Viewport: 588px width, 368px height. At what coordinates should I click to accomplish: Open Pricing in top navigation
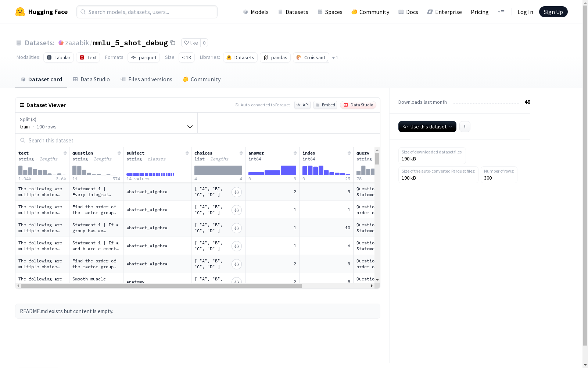(x=480, y=12)
